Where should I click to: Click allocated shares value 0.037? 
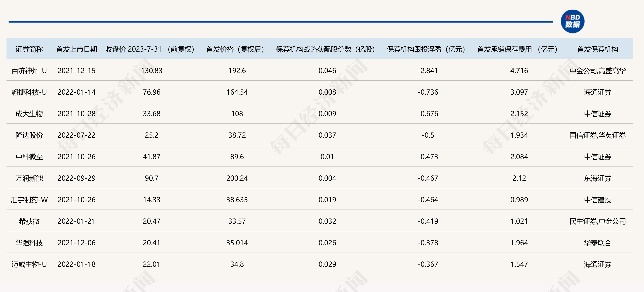pos(327,135)
